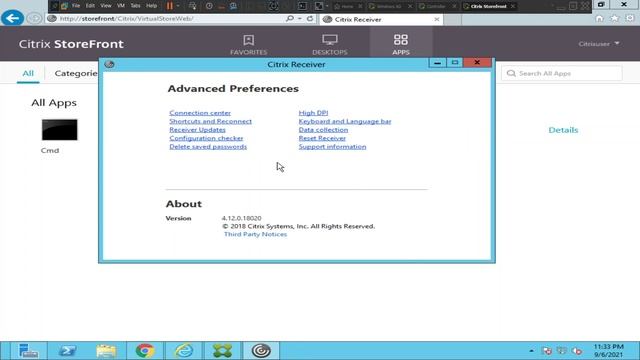Open the Receiver Updates link
The image size is (640, 360).
(x=198, y=130)
